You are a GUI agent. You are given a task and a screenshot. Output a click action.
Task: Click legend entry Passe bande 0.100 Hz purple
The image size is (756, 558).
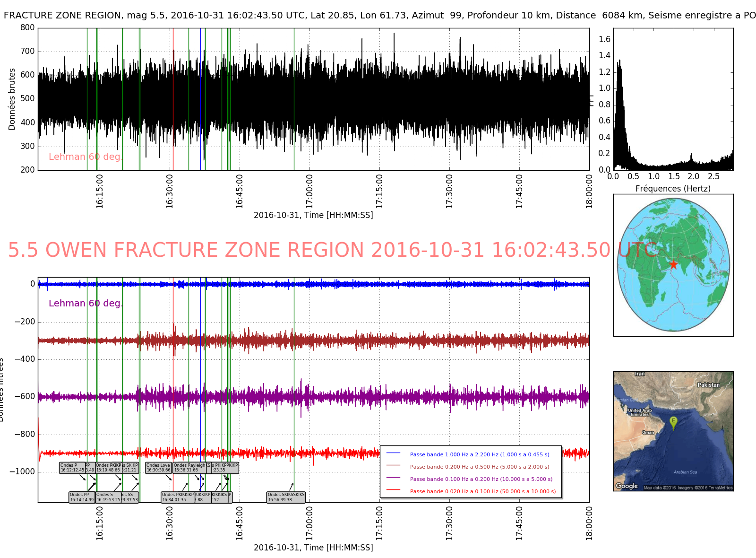click(481, 479)
